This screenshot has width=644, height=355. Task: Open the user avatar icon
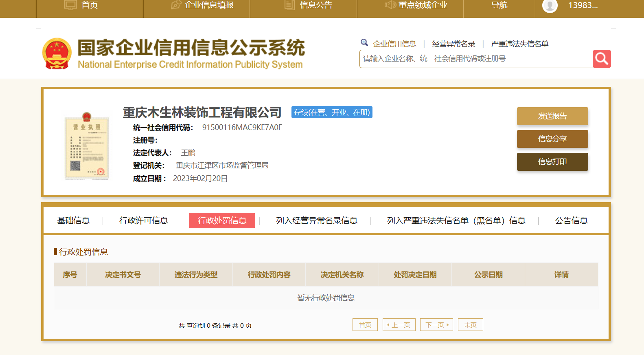[550, 6]
